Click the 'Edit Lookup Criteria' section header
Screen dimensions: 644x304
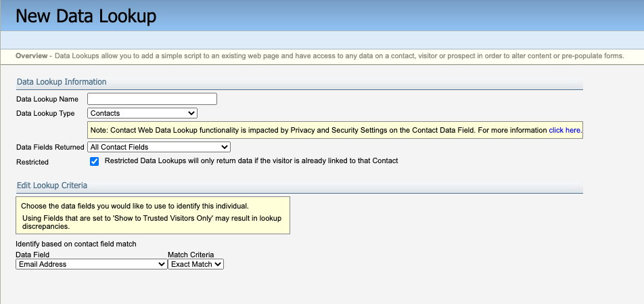coord(52,186)
